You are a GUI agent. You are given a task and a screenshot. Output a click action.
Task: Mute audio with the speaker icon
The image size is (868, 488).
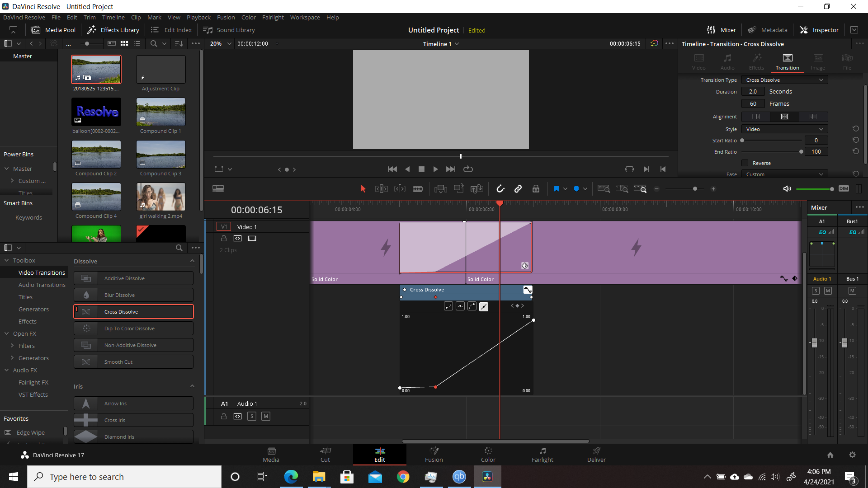coord(787,189)
